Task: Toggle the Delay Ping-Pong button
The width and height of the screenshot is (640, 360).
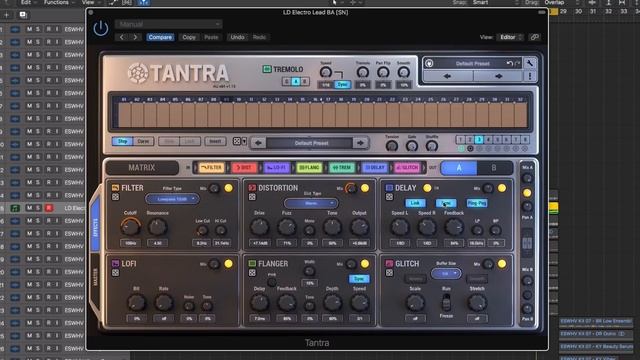Action: click(477, 203)
